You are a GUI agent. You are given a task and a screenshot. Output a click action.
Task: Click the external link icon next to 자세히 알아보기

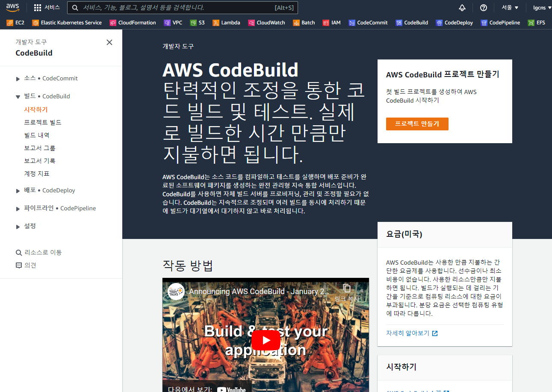click(435, 333)
